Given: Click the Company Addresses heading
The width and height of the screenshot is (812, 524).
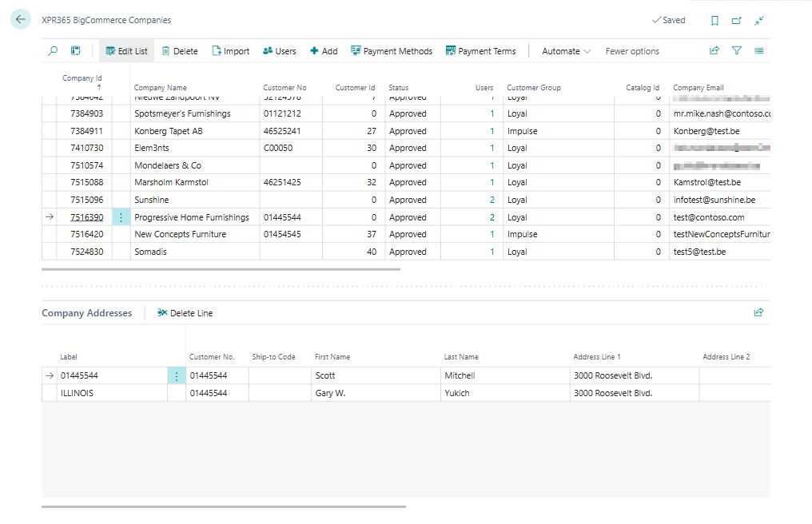Looking at the screenshot, I should (87, 313).
